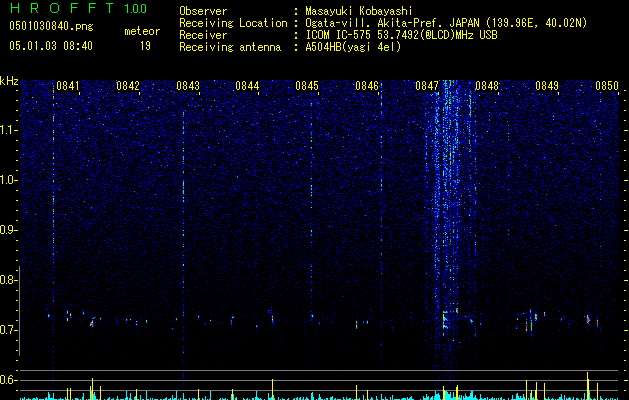Screen dimensions: 629x400
Task: Click the kHz axis unit label
Action: coord(9,81)
